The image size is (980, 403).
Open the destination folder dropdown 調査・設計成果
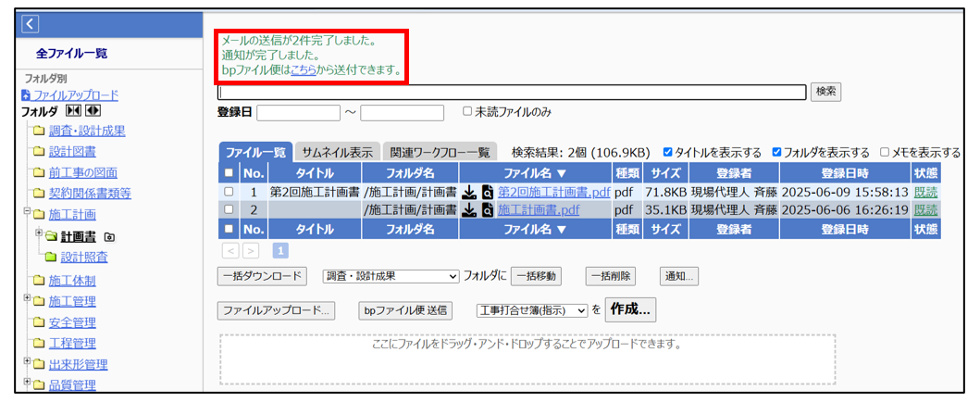pyautogui.click(x=390, y=276)
